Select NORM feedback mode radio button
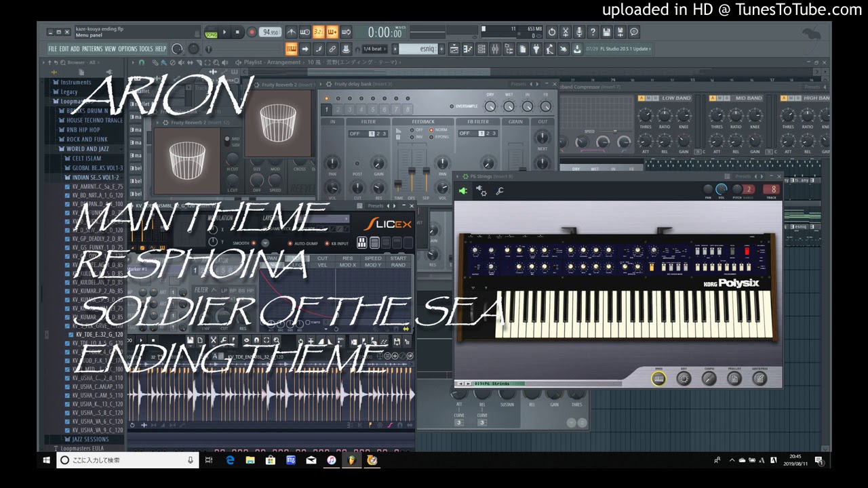The width and height of the screenshot is (868, 488). [431, 130]
